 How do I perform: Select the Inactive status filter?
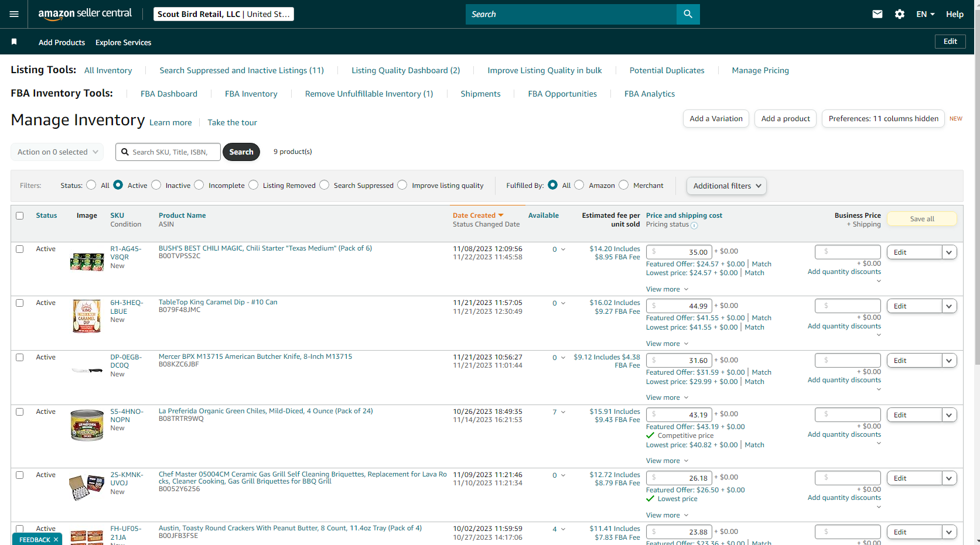coord(156,185)
